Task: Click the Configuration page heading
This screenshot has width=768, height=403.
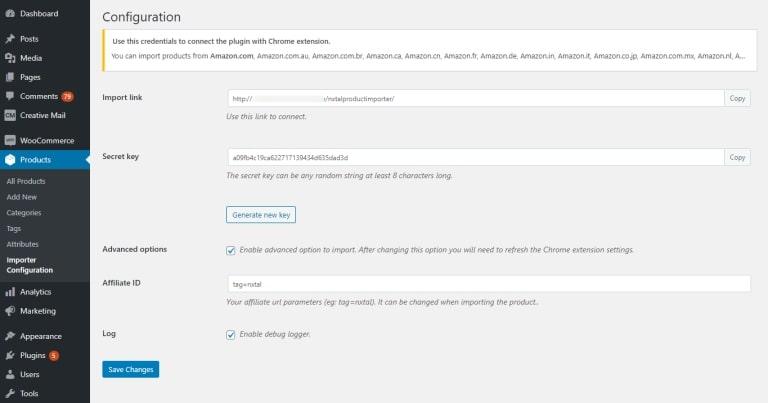Action: 142,17
